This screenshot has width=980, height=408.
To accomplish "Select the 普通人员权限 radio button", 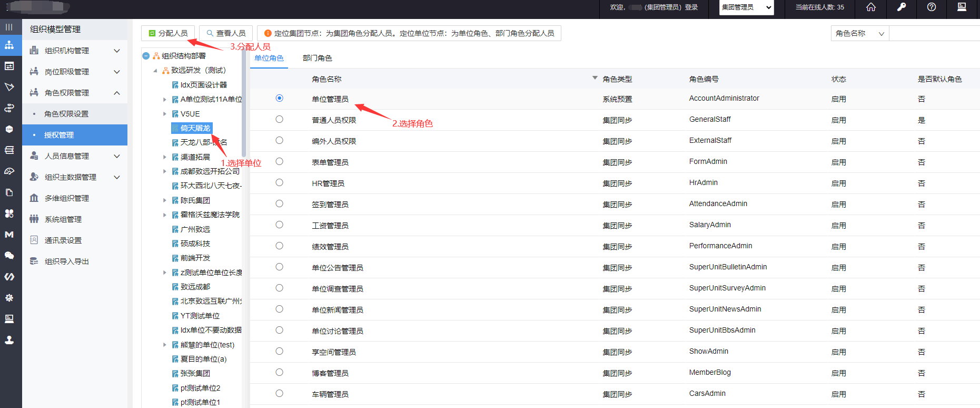I will tap(279, 120).
